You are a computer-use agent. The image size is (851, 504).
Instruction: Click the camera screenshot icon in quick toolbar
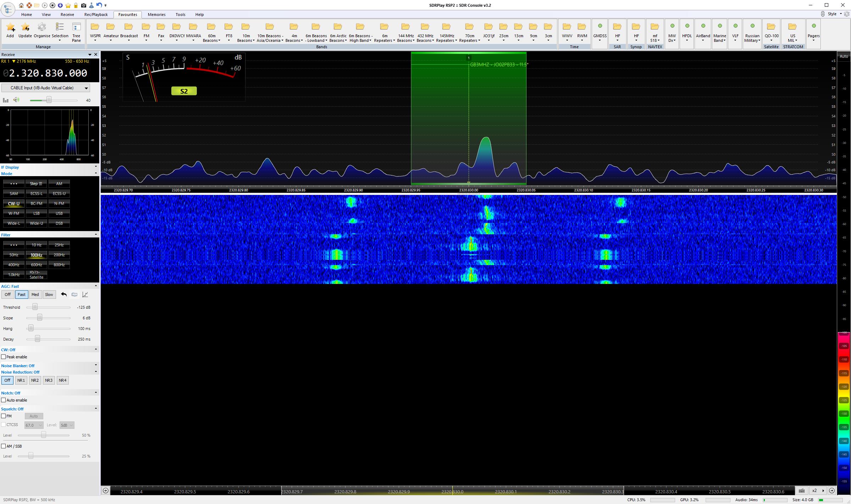(x=83, y=5)
